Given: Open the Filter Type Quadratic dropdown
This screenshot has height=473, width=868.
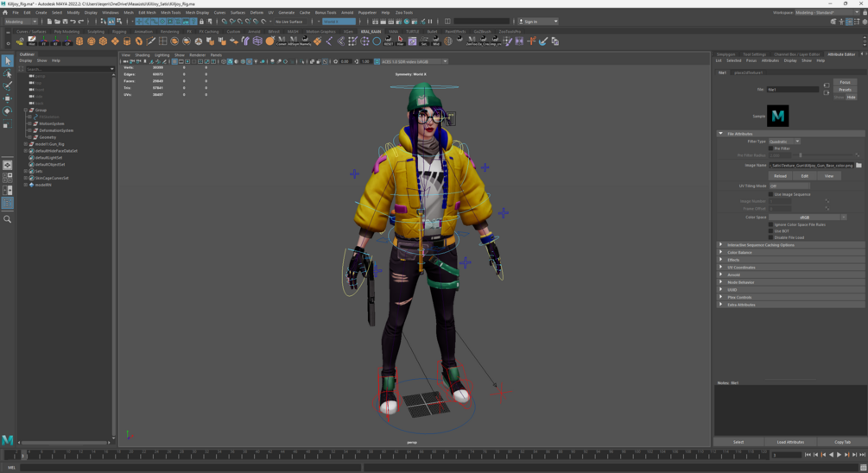Looking at the screenshot, I should click(784, 142).
